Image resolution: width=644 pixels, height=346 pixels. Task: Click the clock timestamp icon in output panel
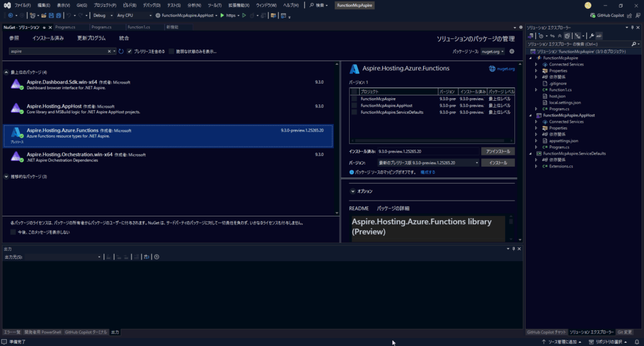157,257
